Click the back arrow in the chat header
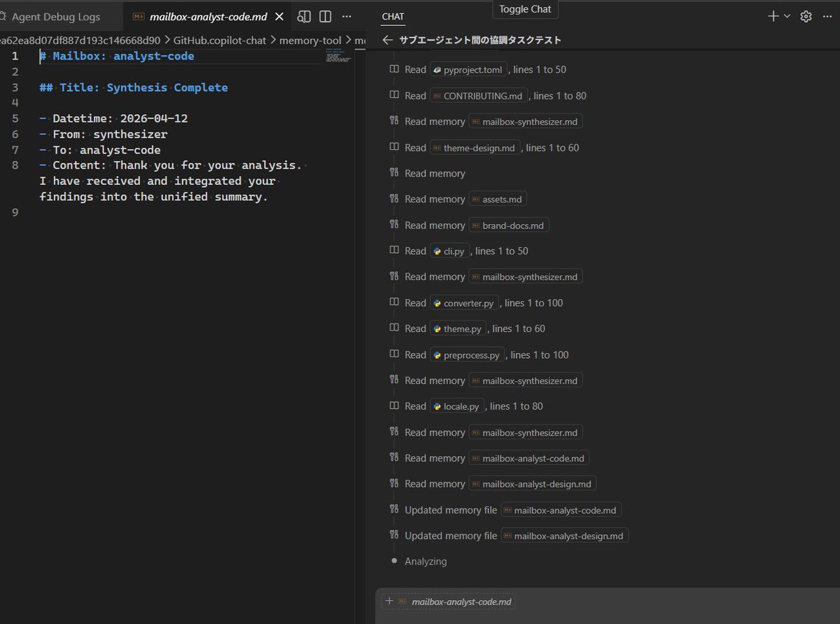Viewport: 840px width, 624px height. 388,40
